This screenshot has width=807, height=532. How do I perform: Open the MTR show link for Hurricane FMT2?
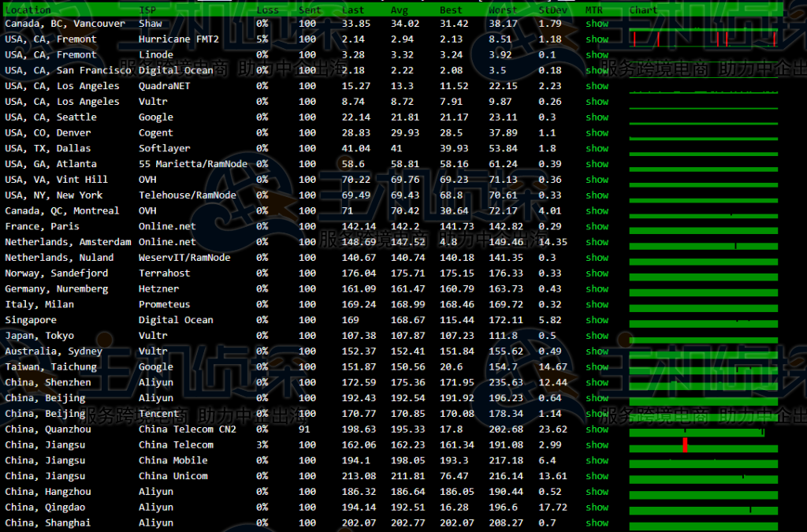coord(597,39)
